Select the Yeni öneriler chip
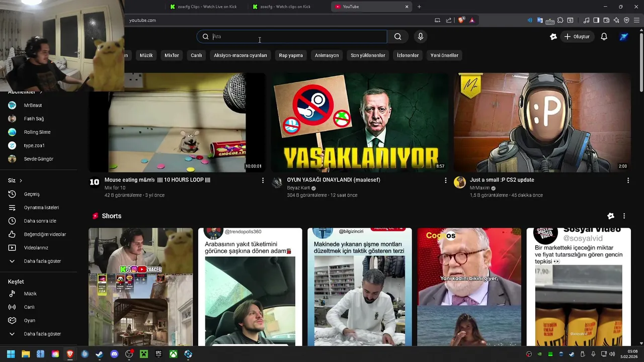Viewport: 644px width, 362px height. coord(444,55)
